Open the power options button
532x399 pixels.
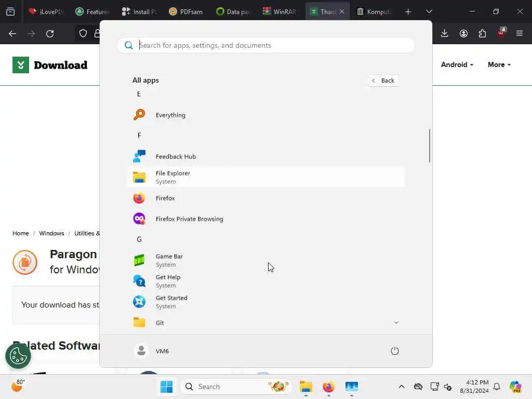click(x=395, y=351)
